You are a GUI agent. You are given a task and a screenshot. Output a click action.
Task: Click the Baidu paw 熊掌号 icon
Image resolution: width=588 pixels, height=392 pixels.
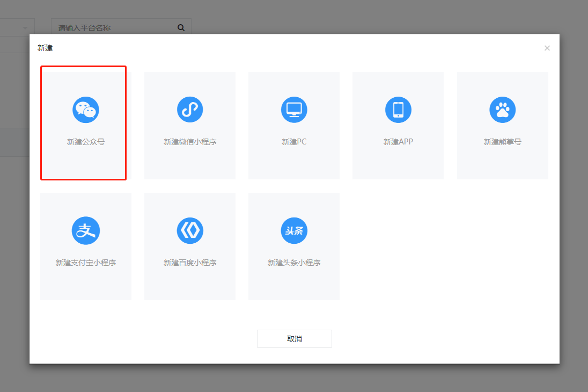503,110
